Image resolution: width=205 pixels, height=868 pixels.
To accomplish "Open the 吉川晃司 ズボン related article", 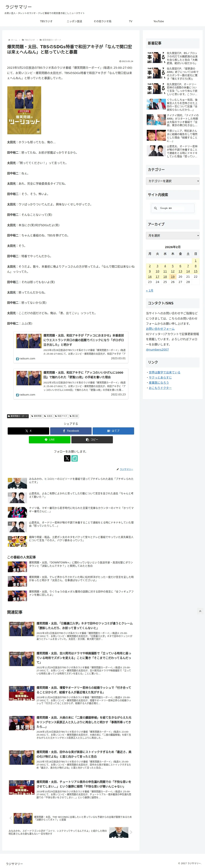I will [x=71, y=663].
